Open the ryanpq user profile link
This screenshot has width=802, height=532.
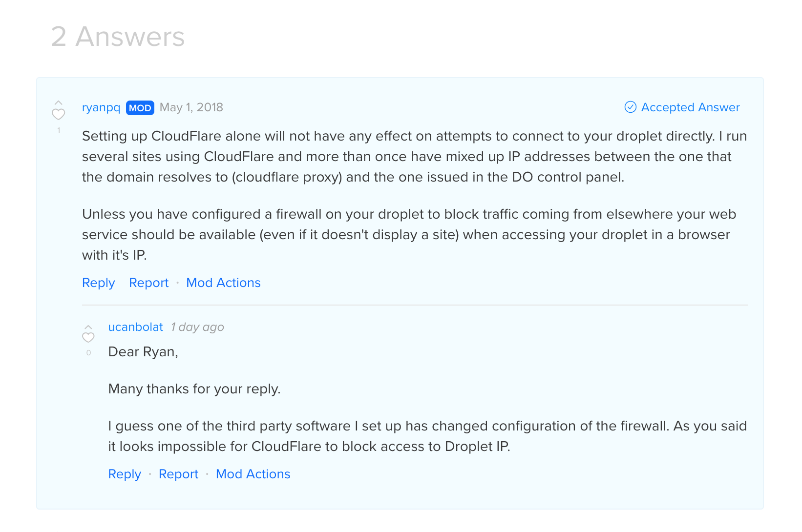101,107
